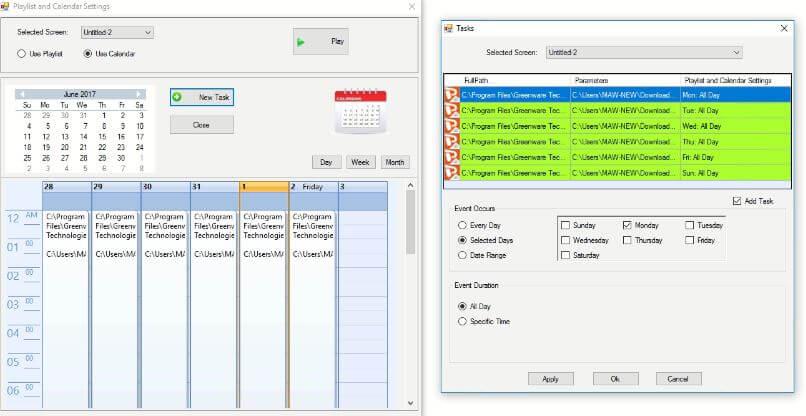Click Ok in the Tasks window
The width and height of the screenshot is (806, 416).
coord(615,379)
